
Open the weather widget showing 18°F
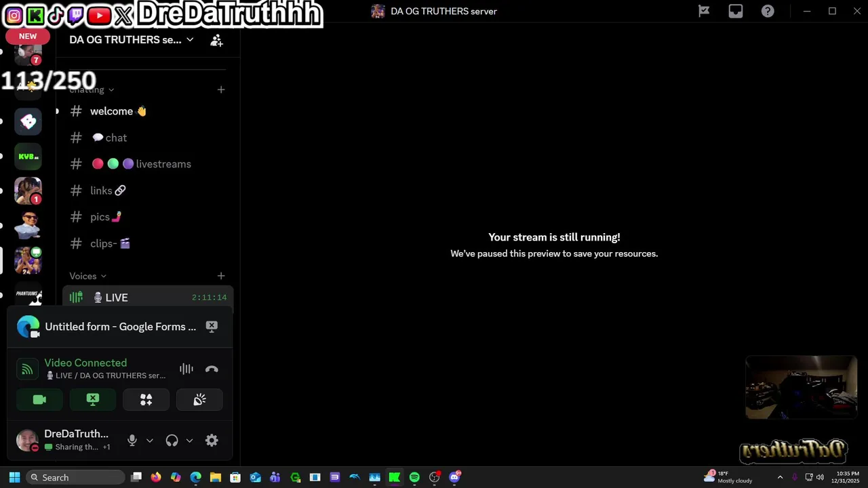coord(728,477)
